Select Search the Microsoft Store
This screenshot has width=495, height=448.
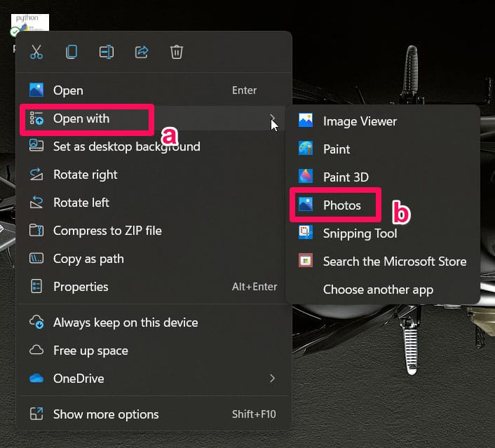pyautogui.click(x=383, y=262)
